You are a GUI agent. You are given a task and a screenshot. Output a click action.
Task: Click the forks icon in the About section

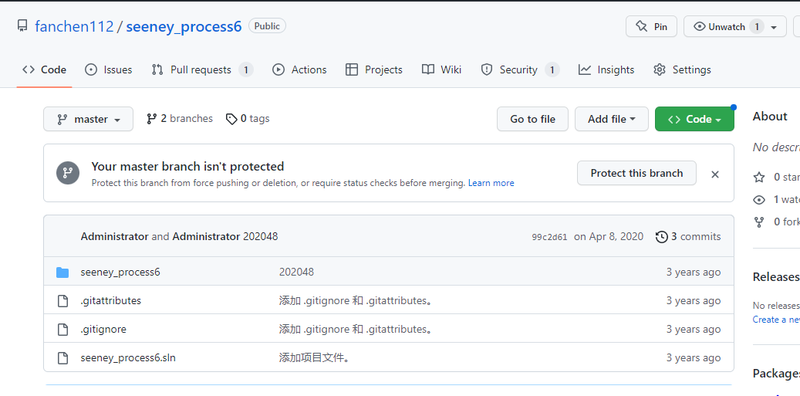coord(759,222)
